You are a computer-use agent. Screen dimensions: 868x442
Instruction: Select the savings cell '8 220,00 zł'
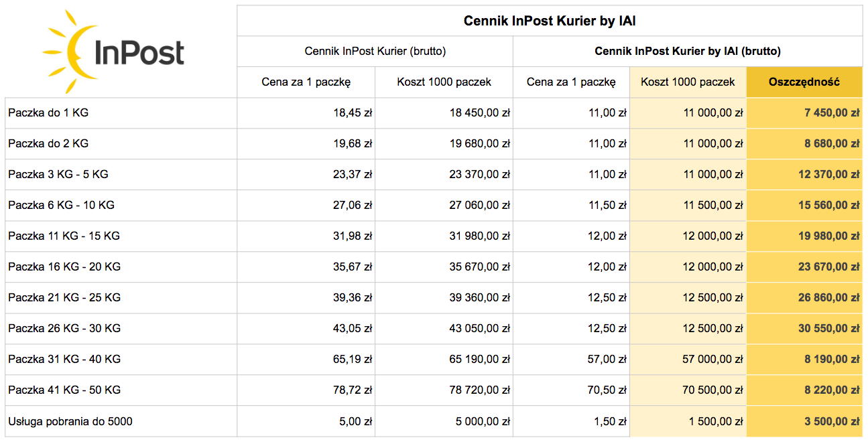coord(804,390)
